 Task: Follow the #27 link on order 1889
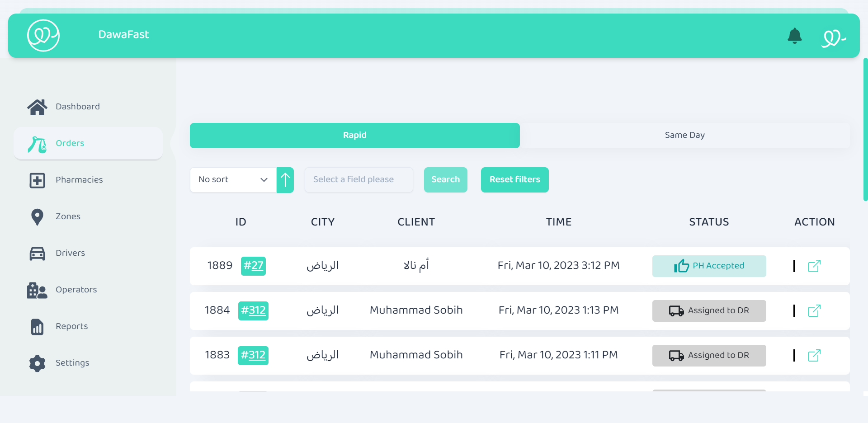(253, 266)
